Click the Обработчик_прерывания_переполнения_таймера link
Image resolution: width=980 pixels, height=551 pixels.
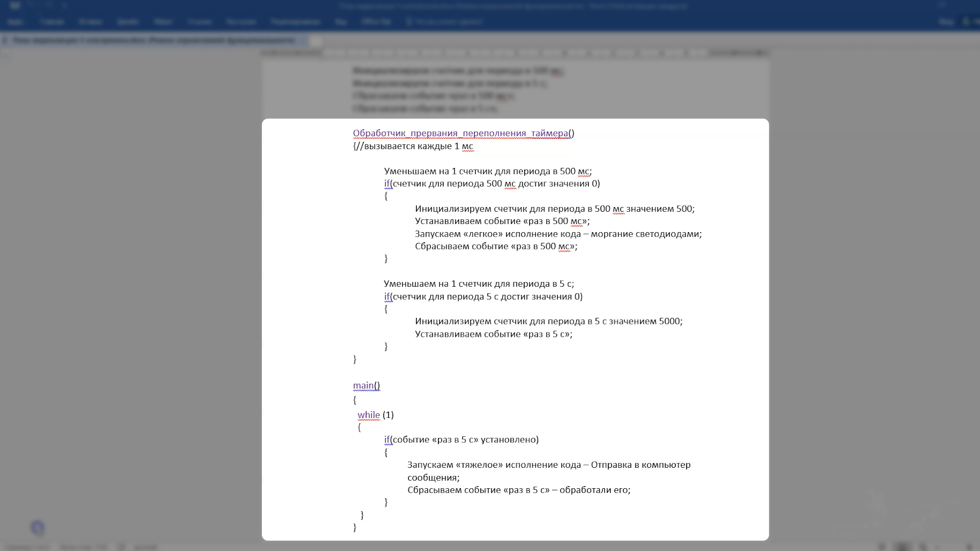(460, 133)
